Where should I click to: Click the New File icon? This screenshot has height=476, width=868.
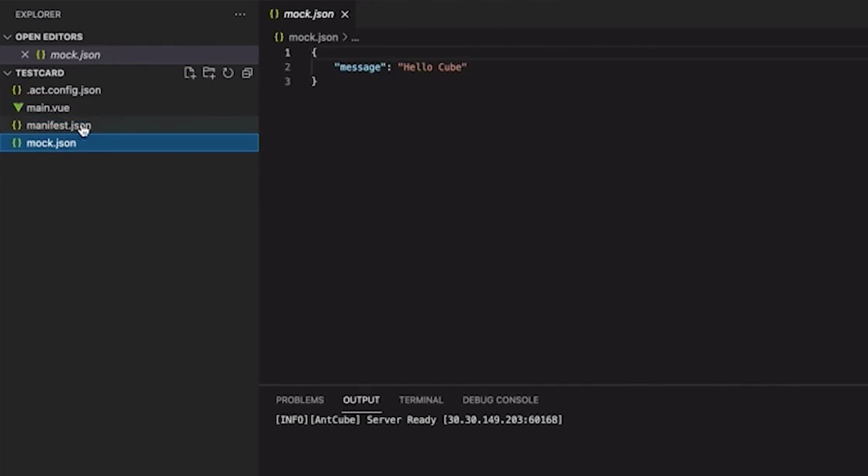click(x=189, y=73)
